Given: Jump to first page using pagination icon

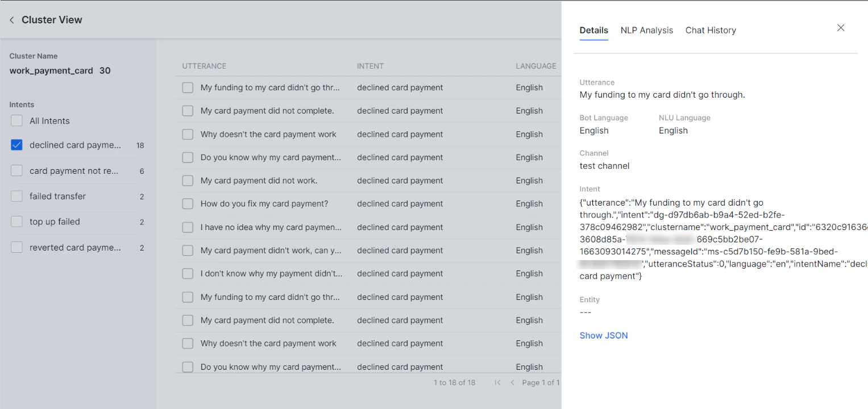Looking at the screenshot, I should click(x=497, y=382).
